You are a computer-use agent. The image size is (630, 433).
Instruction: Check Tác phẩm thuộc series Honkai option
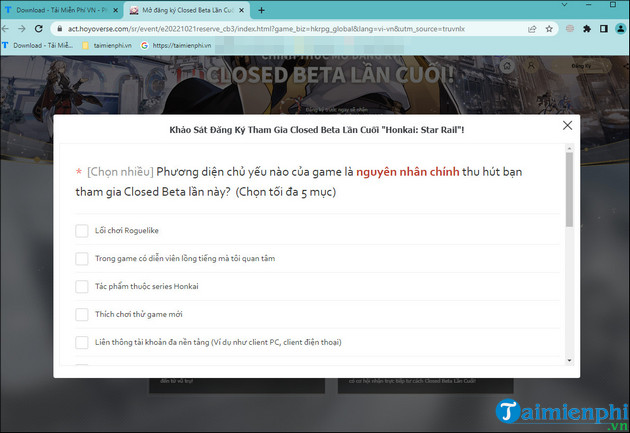(82, 286)
